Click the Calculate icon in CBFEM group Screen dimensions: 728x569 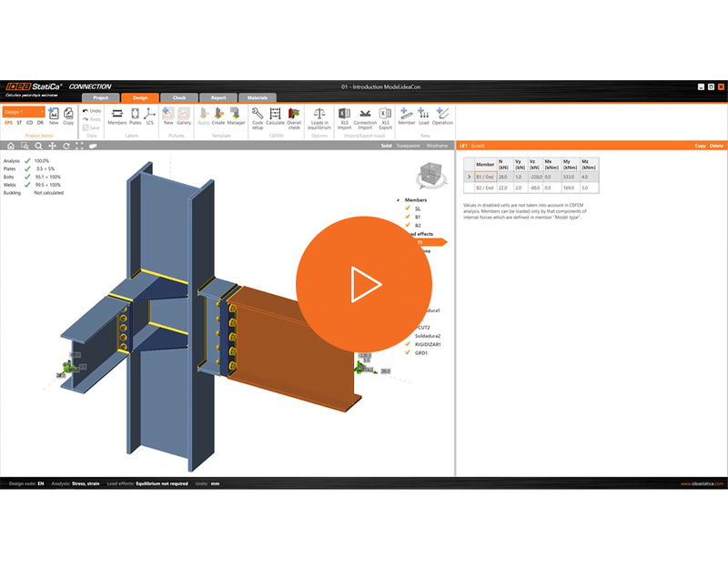[275, 117]
